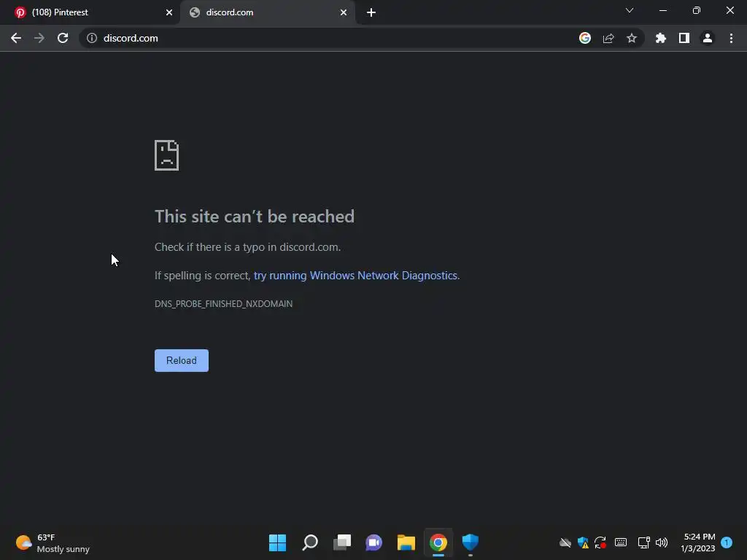Open the weather widget showing 63°F

pos(53,542)
